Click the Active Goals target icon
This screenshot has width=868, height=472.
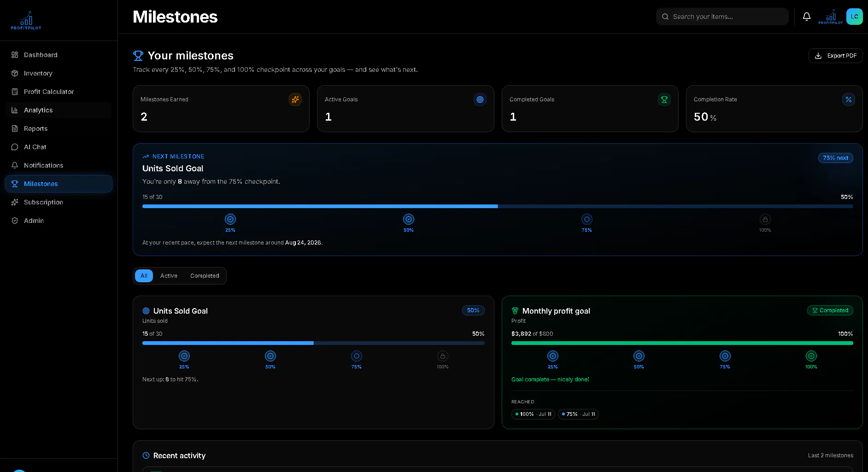pyautogui.click(x=480, y=99)
